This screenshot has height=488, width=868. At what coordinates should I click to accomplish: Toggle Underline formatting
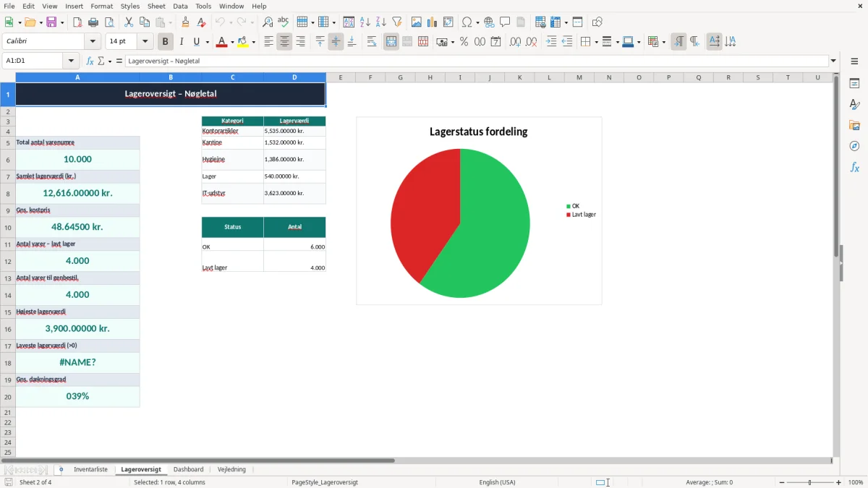coord(196,42)
